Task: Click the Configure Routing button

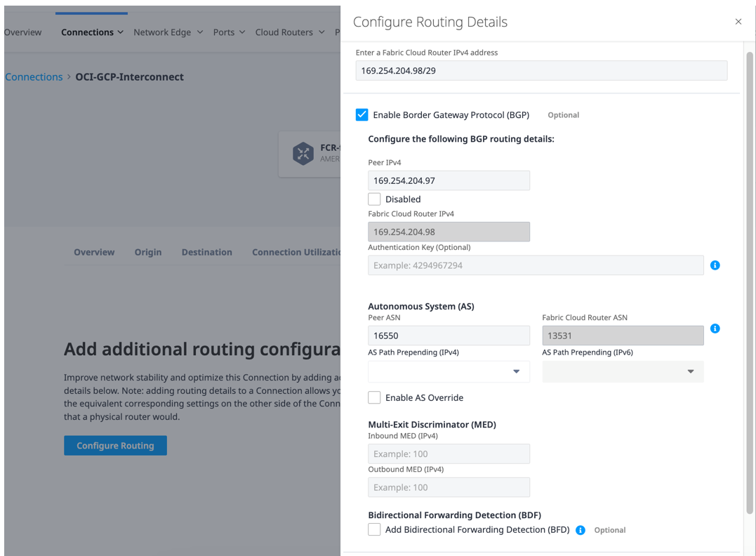Action: 115,445
